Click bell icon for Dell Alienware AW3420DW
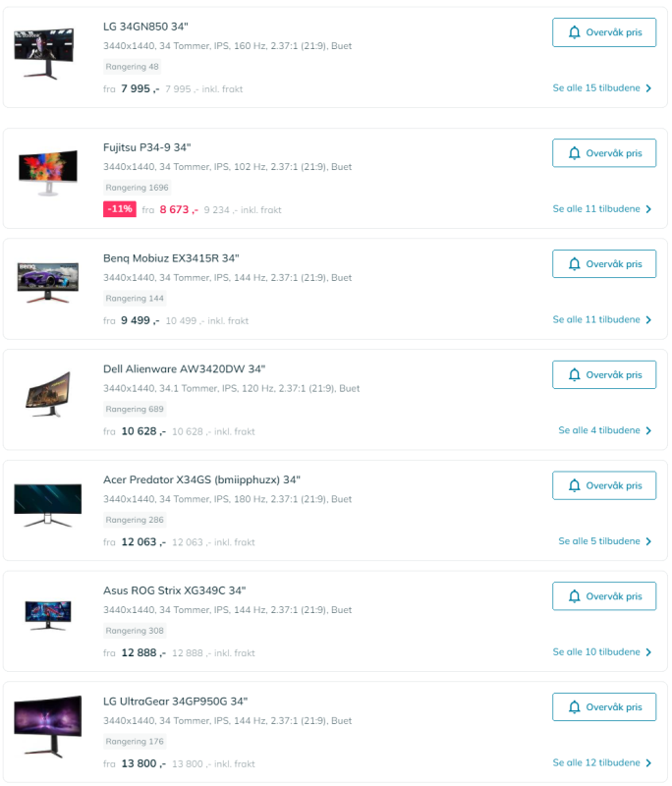This screenshot has height=786, width=672. click(574, 375)
